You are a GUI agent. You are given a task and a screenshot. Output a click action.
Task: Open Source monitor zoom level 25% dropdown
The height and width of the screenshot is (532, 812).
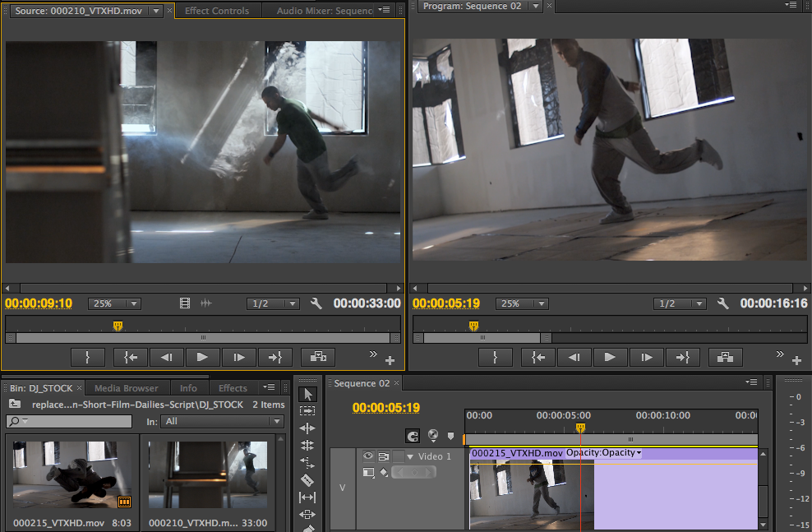pos(114,303)
